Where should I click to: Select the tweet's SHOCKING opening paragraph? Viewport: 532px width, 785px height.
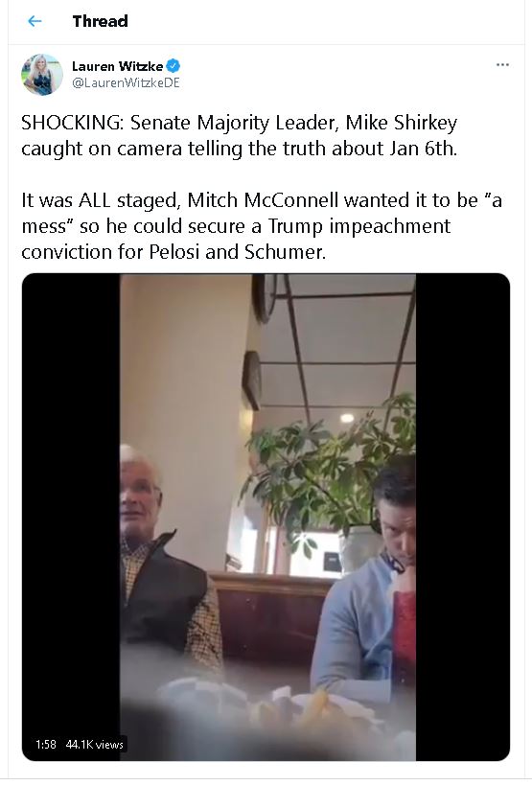point(240,135)
